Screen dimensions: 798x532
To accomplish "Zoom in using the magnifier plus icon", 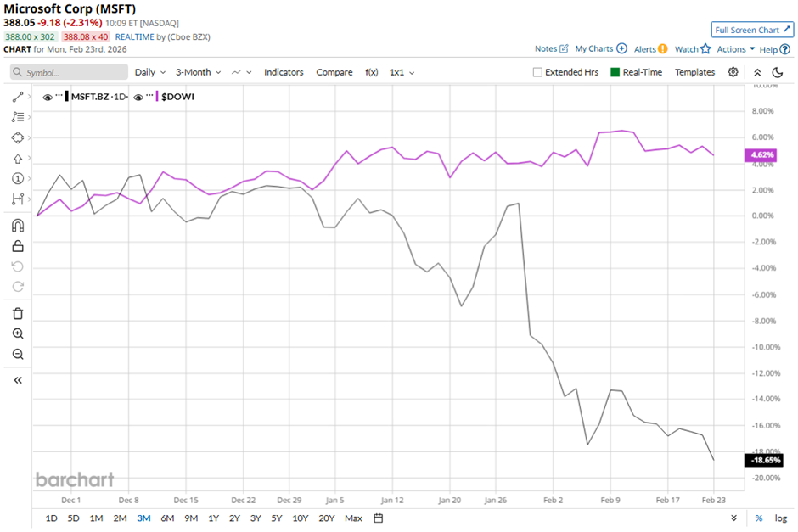I will pos(18,334).
